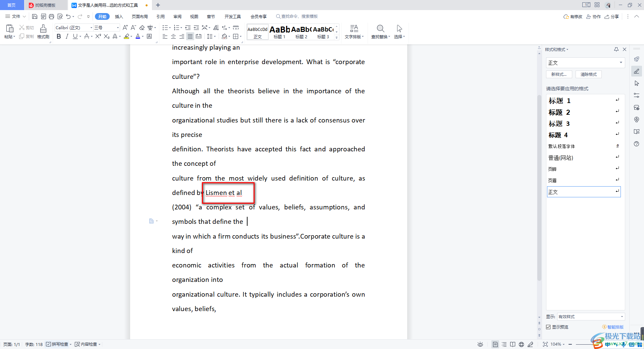This screenshot has width=644, height=349.
Task: Click the Format Painter (格式刷) tool
Action: tap(43, 32)
